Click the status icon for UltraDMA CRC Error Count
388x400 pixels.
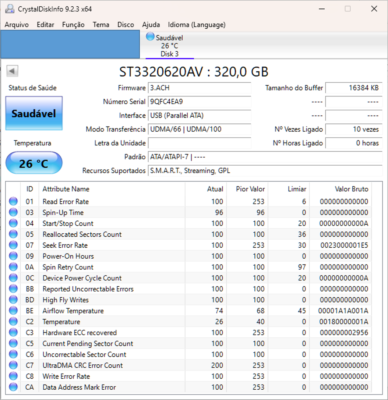[x=13, y=365]
